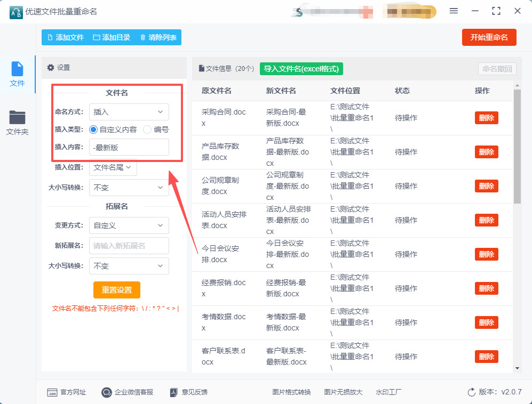Click the 添加文件 file icon
This screenshot has width=532, height=404.
pos(50,37)
